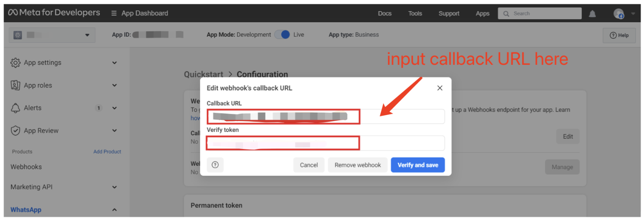Open the profile avatar menu
The height and width of the screenshot is (219, 644).
coord(619,14)
